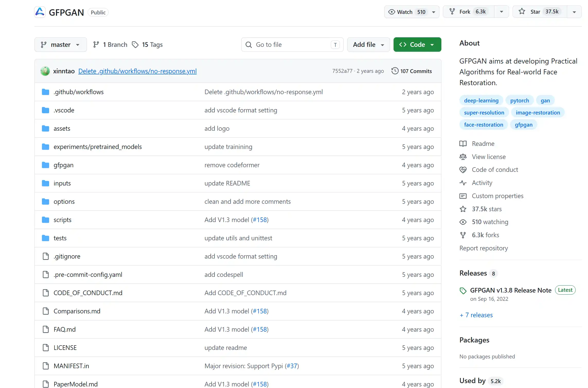Viewport: 588px width, 388px height.
Task: Open the PaperModel.md file
Action: coord(76,384)
